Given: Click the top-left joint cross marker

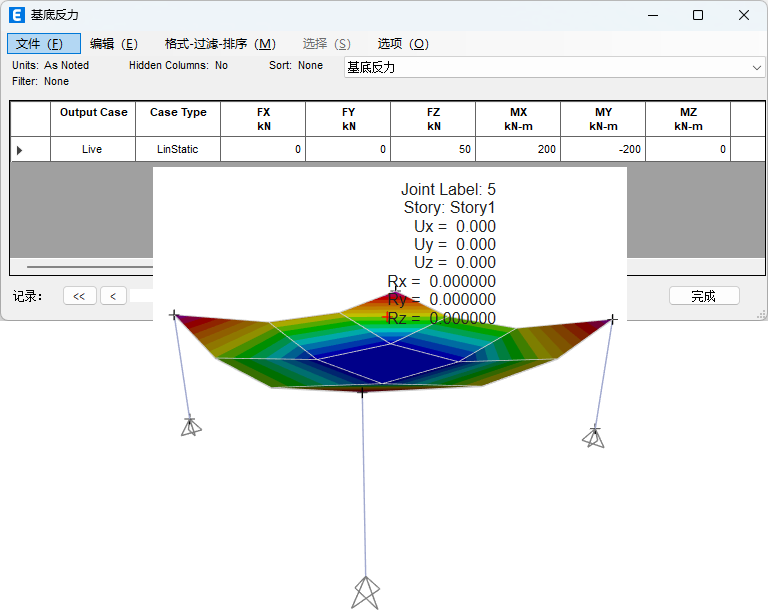Looking at the screenshot, I should [x=174, y=315].
